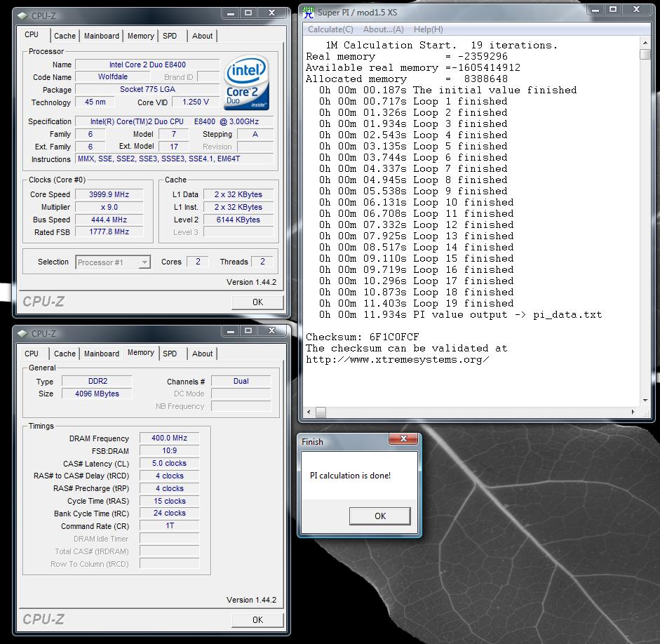
Task: Click the xtremesystems.org URL text in Super PI
Action: 397,360
